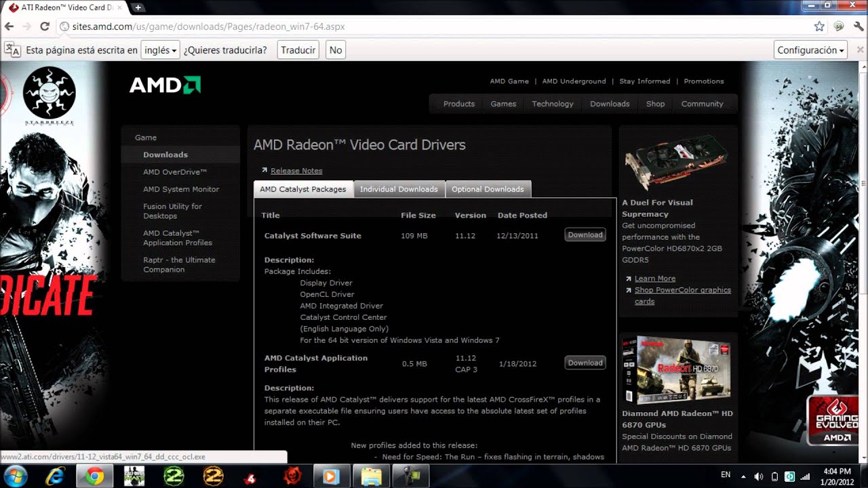Click the Traducir button
Screen dimensions: 868x488
click(x=298, y=50)
